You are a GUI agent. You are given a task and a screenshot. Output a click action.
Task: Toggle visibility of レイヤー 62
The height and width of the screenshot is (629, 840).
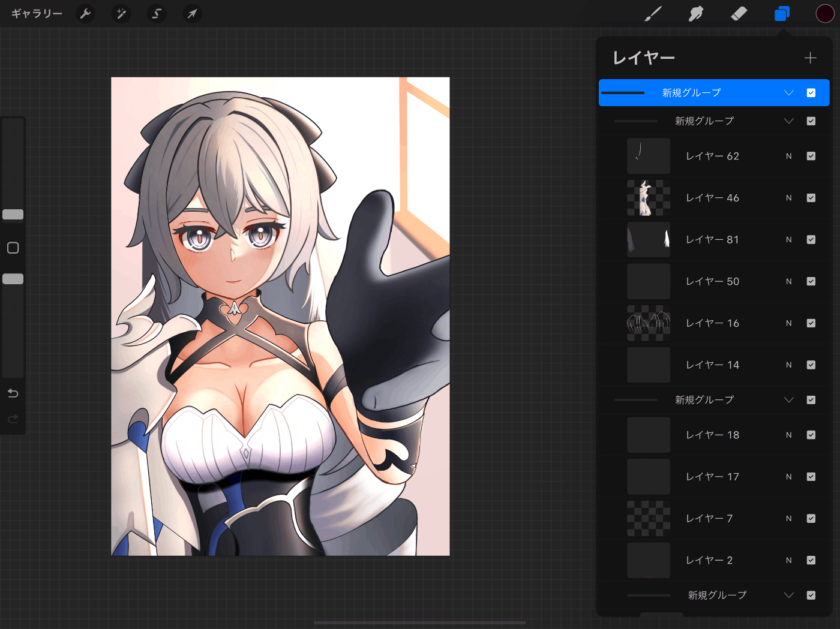click(x=811, y=156)
